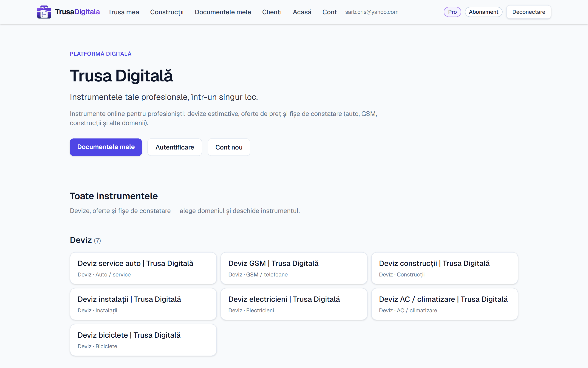This screenshot has height=368, width=588.
Task: Click the 'Deviz · Biciclete' subtitle
Action: [97, 346]
